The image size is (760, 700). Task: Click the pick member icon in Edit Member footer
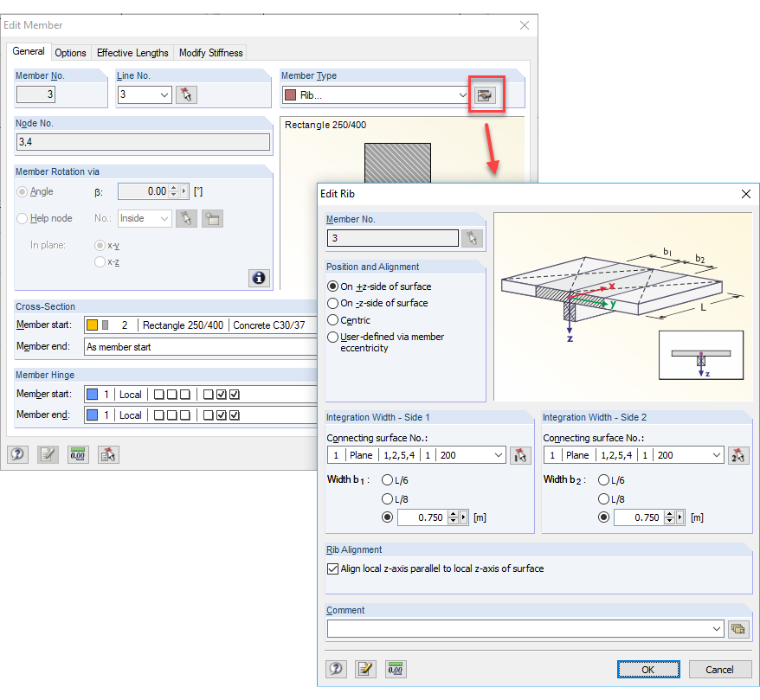pos(108,455)
